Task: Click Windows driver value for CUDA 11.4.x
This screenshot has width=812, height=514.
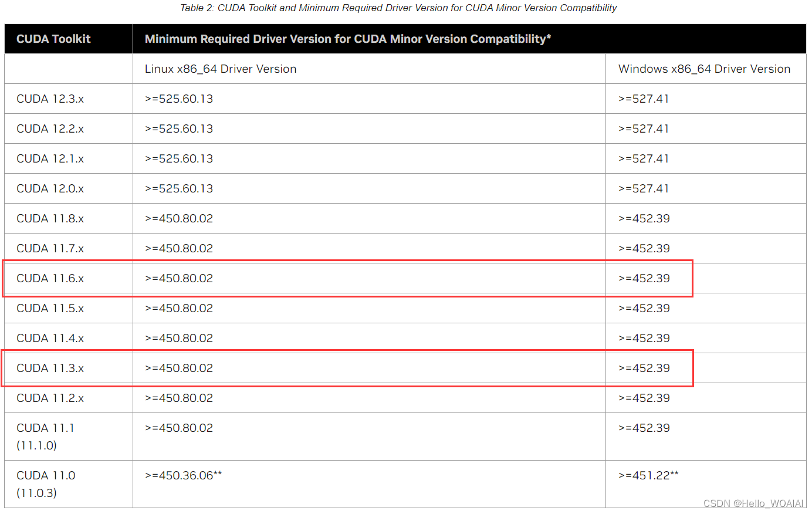Action: click(644, 339)
